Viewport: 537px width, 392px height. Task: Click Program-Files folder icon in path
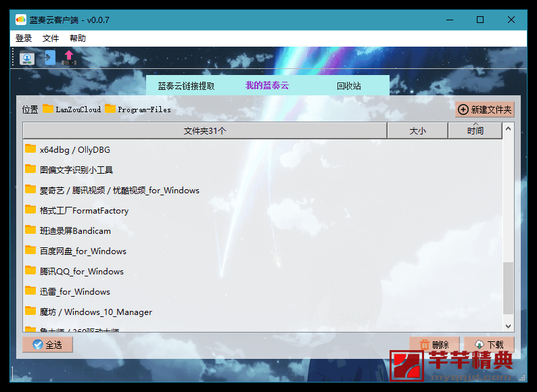click(110, 109)
